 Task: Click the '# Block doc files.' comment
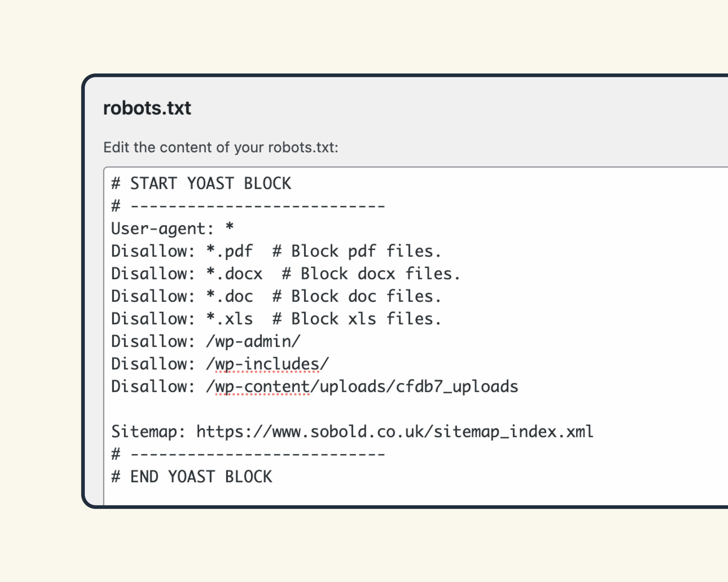(x=357, y=296)
